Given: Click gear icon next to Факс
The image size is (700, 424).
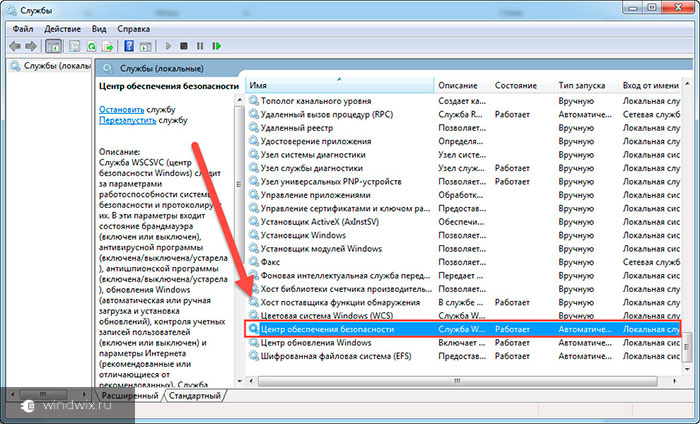Looking at the screenshot, I should [254, 262].
